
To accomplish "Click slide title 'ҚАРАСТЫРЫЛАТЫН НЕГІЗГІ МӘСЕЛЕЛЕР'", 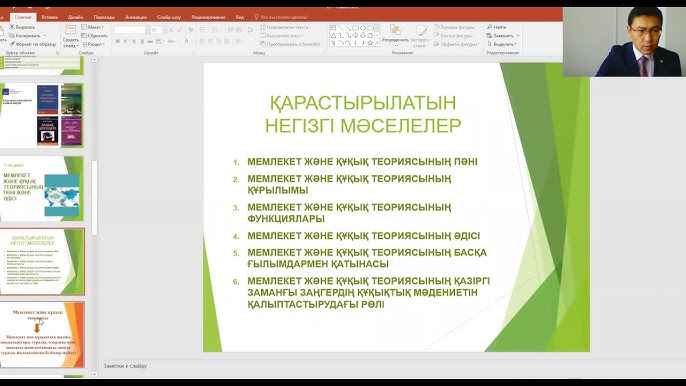I will (363, 114).
